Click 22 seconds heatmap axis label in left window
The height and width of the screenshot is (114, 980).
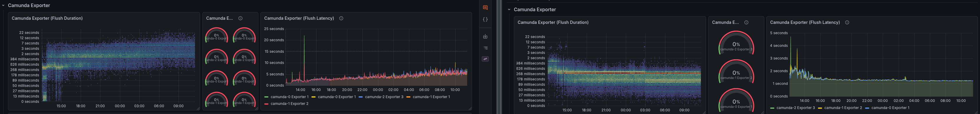click(x=29, y=33)
